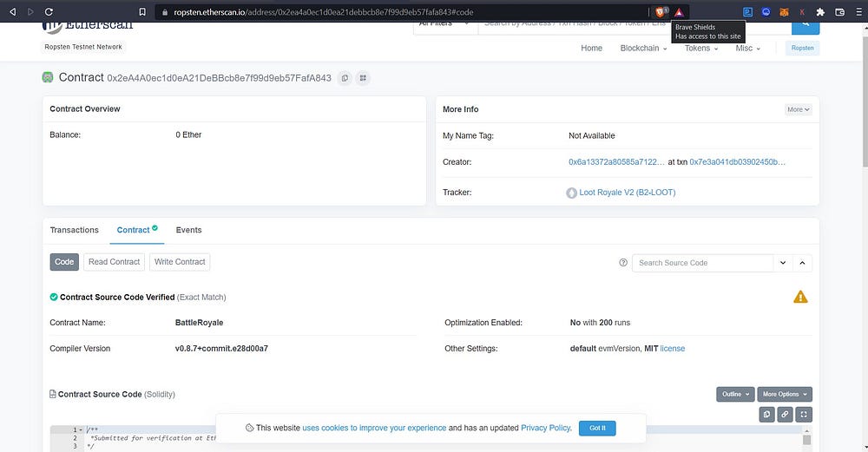Screen dimensions: 868x452
Task: Open the 'uses cookies to improve your experience' link
Action: click(374, 429)
